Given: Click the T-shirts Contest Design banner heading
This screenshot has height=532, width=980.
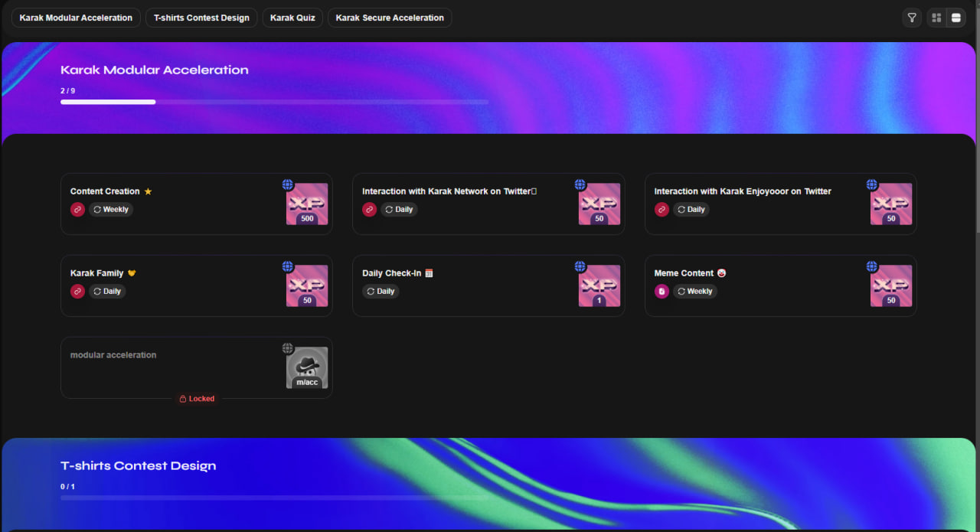Looking at the screenshot, I should point(138,465).
